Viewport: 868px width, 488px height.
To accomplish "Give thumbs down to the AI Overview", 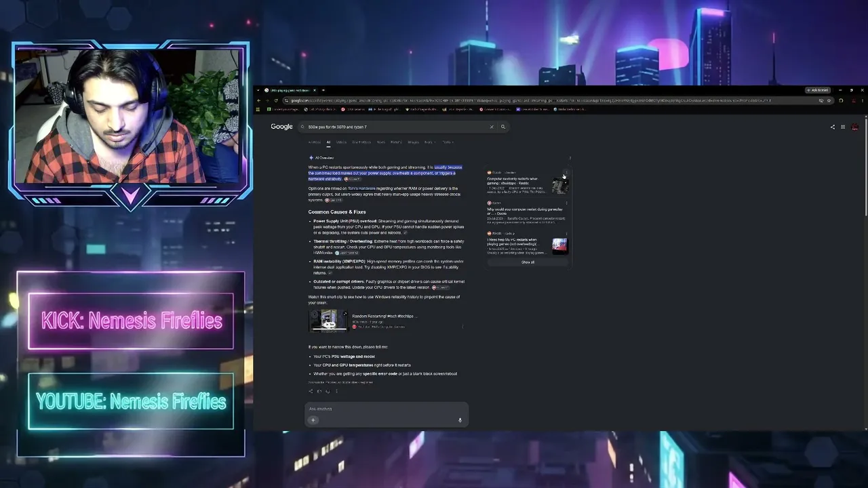I will click(328, 391).
